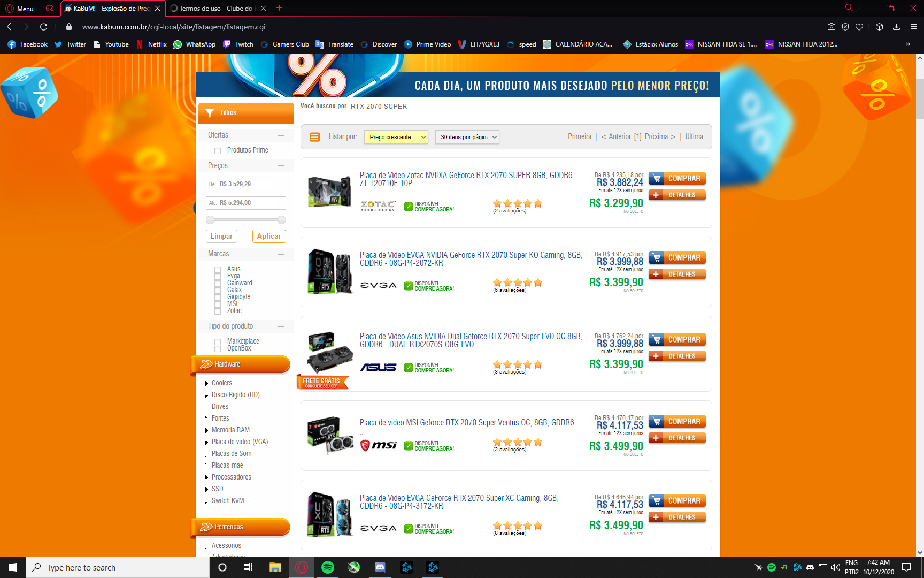Image resolution: width=924 pixels, height=578 pixels.
Task: Open a new browser tab
Action: tap(279, 8)
